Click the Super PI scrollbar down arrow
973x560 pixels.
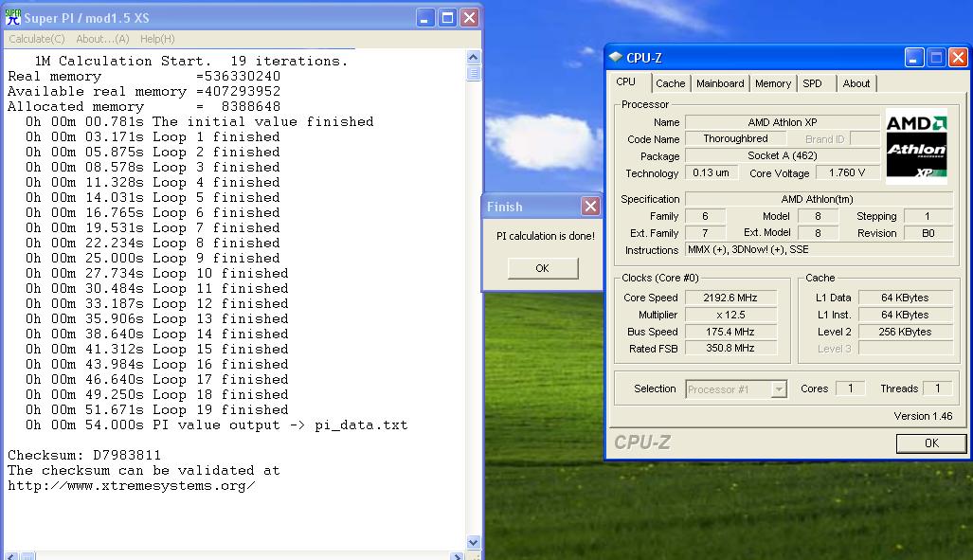tap(473, 542)
